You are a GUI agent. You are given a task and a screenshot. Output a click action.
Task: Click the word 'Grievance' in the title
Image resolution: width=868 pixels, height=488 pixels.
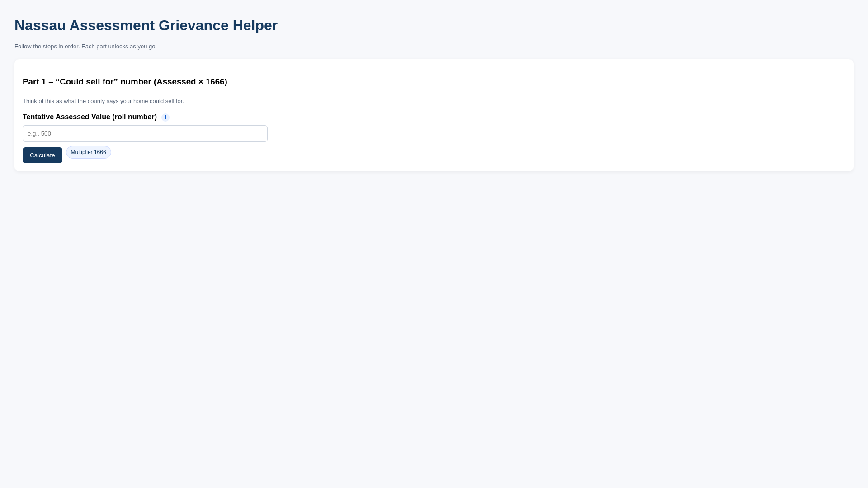click(193, 25)
